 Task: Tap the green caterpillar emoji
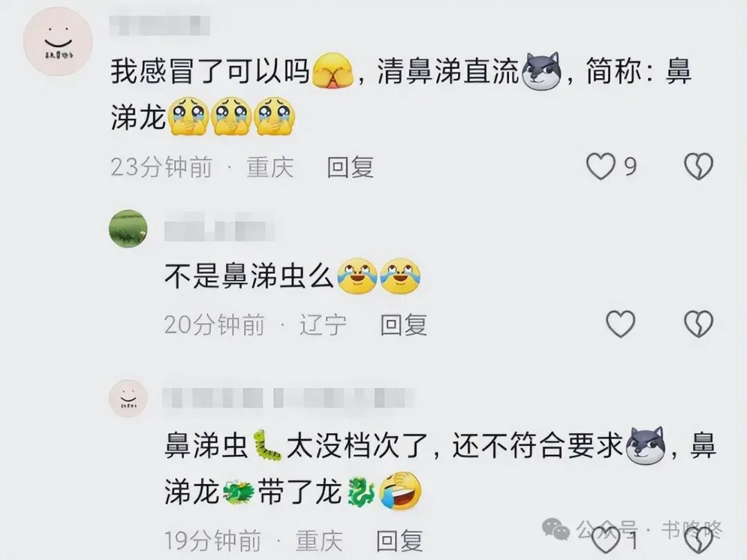click(267, 445)
